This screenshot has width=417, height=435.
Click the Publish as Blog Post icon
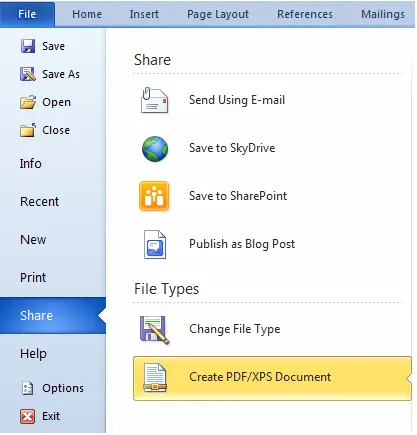click(x=155, y=244)
